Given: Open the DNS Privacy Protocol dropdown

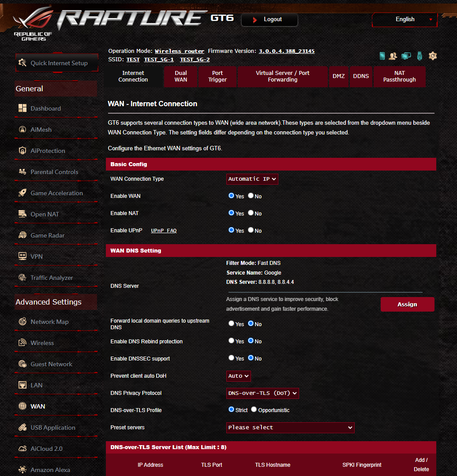Looking at the screenshot, I should tap(262, 393).
